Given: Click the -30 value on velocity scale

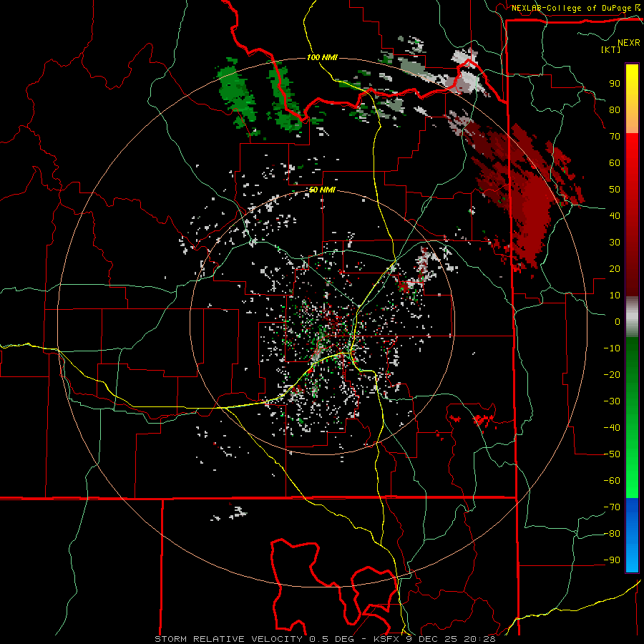Looking at the screenshot, I should click(x=612, y=401).
